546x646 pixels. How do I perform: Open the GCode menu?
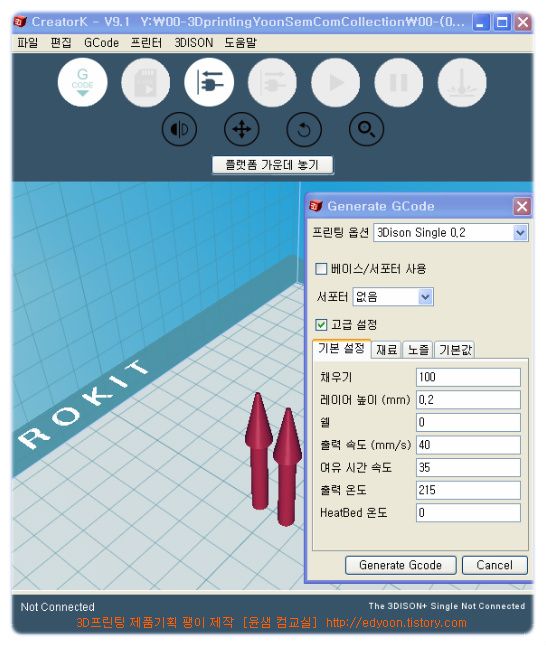[101, 42]
